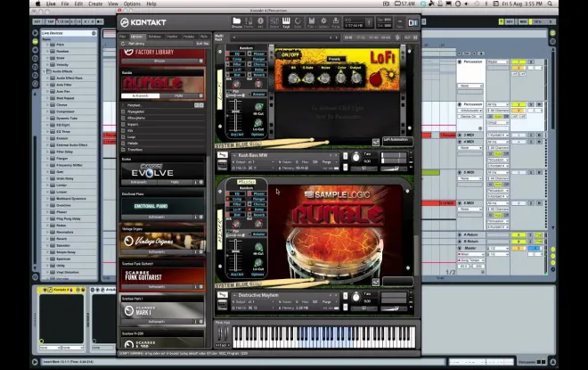Viewport: 588px width, 370px height.
Task: Toggle EQ effect in lower Rumble Master panel
Action: [237, 193]
